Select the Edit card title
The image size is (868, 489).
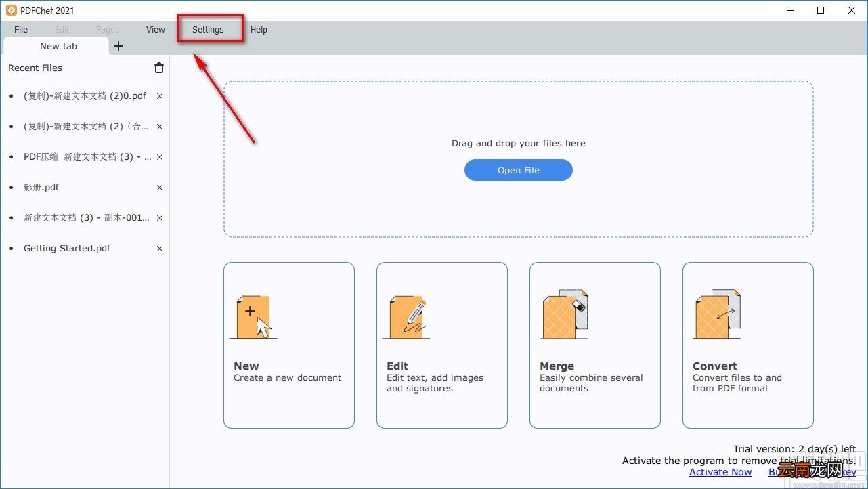(397, 366)
